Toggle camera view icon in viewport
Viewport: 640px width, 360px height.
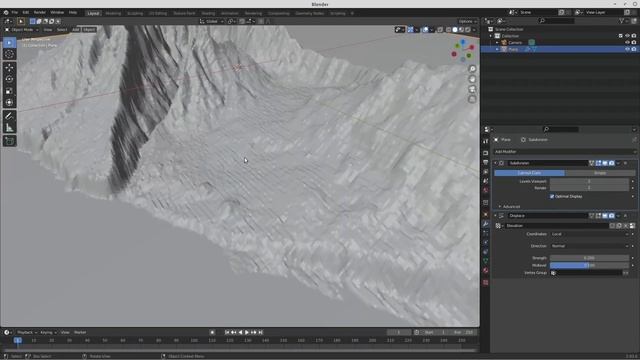tap(472, 89)
